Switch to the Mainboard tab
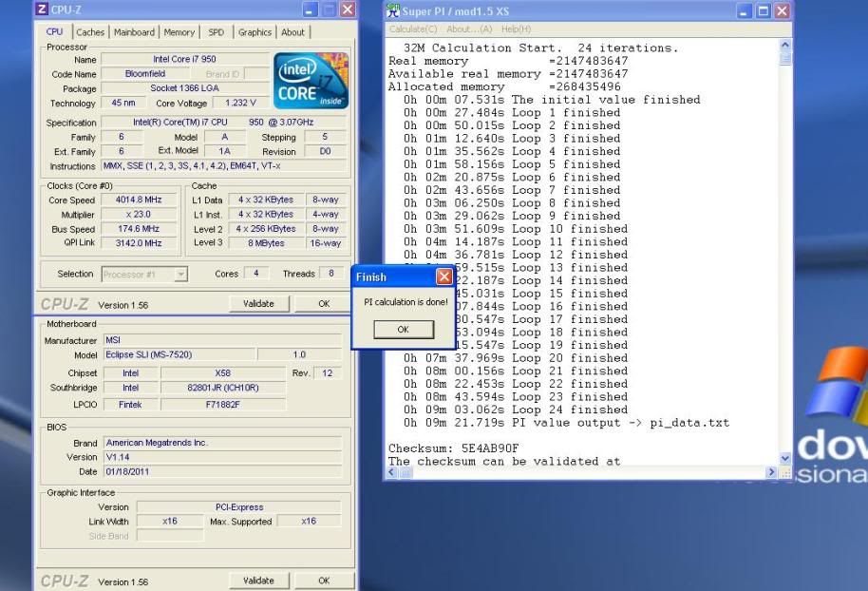The image size is (868, 591). [134, 32]
